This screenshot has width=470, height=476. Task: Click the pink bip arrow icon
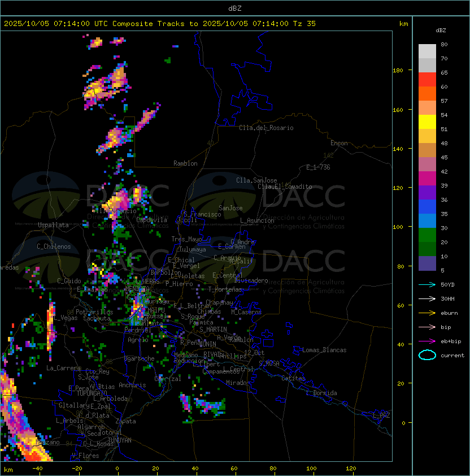pyautogui.click(x=427, y=327)
